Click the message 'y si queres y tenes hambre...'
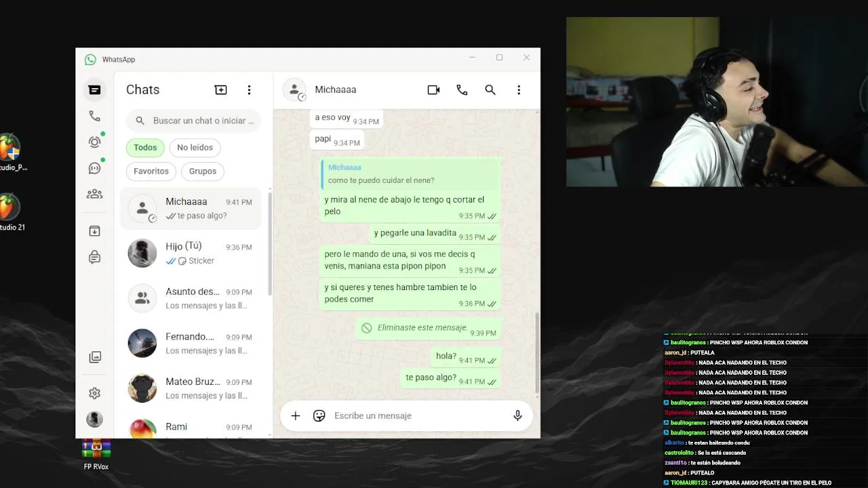 point(410,293)
